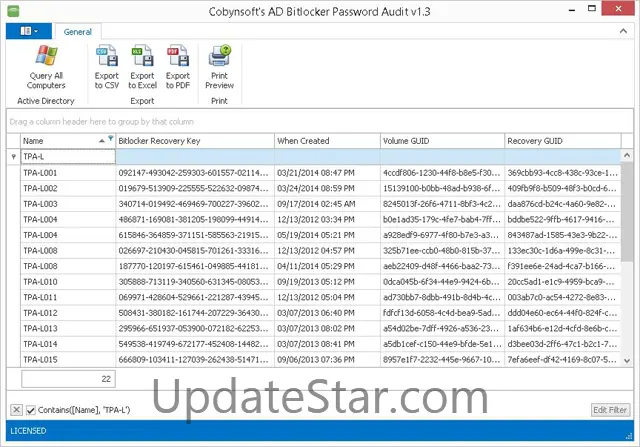Screen dimensions: 640x447
Task: Click scrollbar up arrow in the grid
Action: (627, 155)
